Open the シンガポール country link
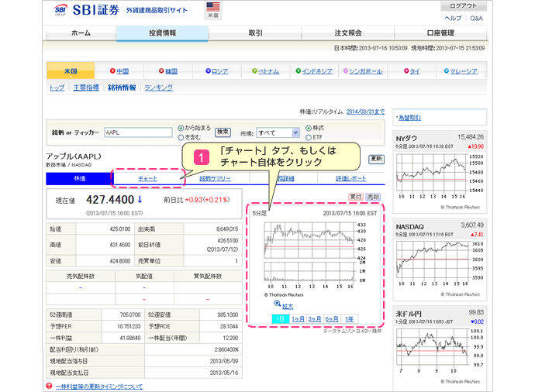535x392 pixels. click(366, 71)
